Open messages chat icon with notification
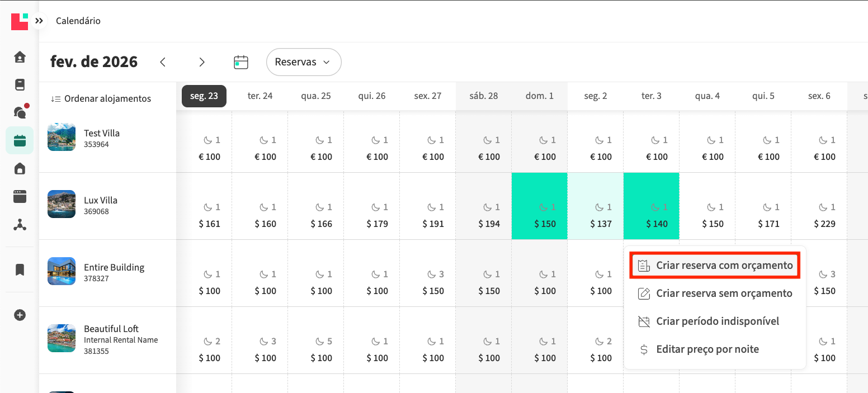Image resolution: width=868 pixels, height=393 pixels. tap(20, 112)
